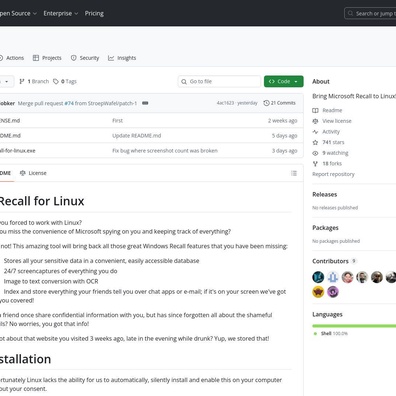396x396 pixels.
Task: Click the Go to file search box
Action: coord(219,81)
